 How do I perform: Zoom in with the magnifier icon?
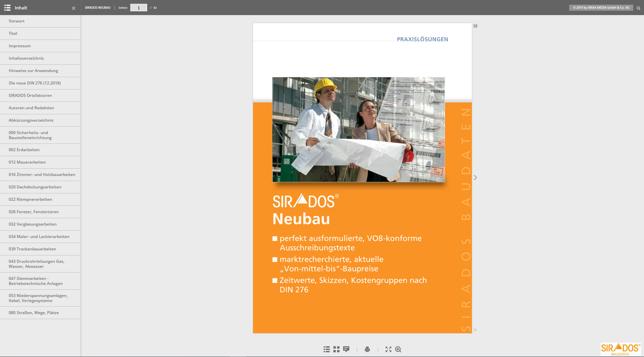click(x=398, y=349)
